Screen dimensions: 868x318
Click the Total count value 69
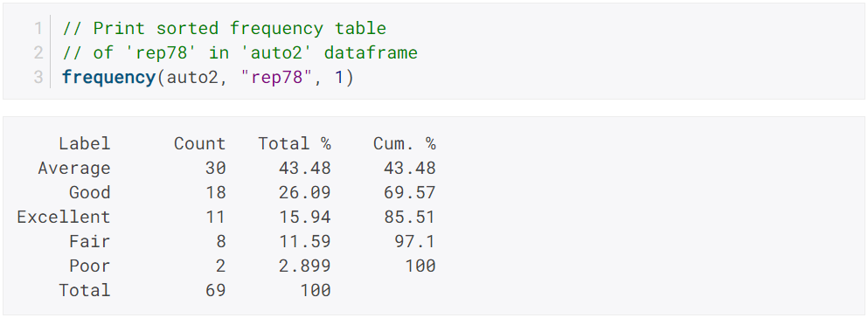click(215, 290)
